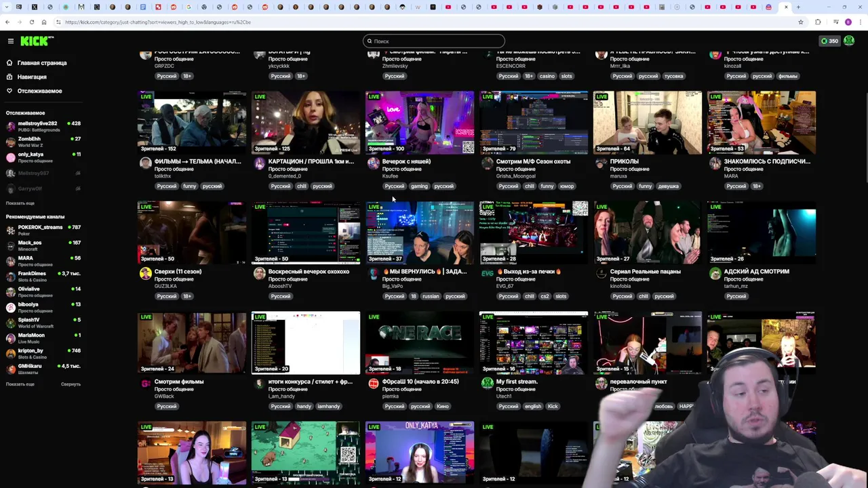Open КАРТАЦИОН / ПРОШЛА stream thumbnail
Viewport: 868px width, 488px height.
306,123
